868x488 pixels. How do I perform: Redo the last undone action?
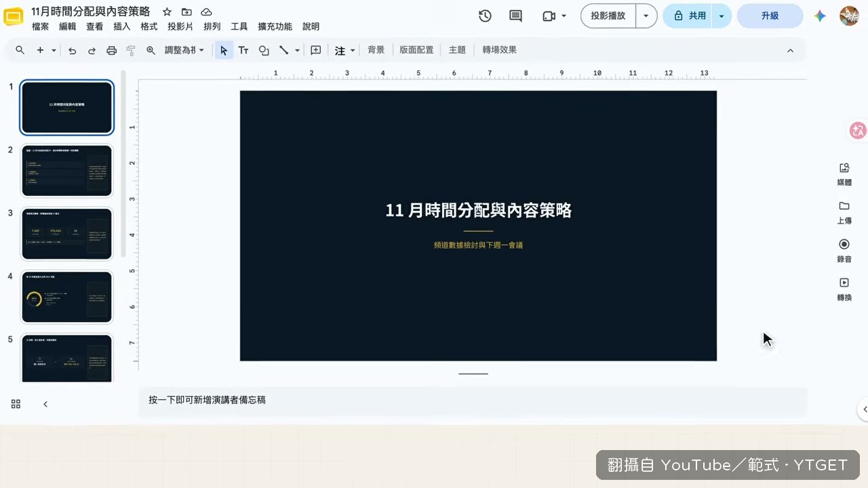92,50
